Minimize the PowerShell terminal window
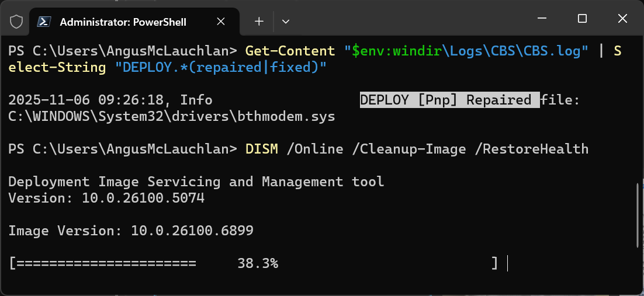 tap(543, 19)
